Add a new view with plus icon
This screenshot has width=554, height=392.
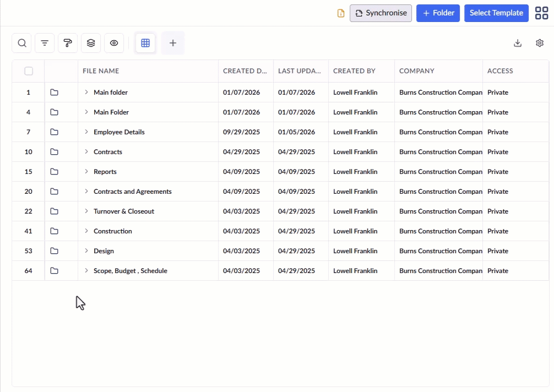[173, 43]
